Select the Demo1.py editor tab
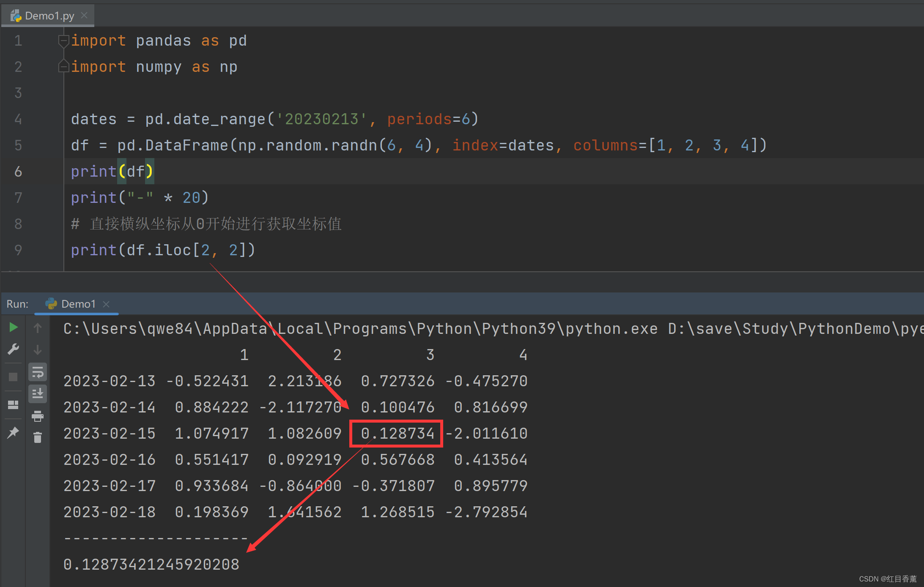This screenshot has width=924, height=587. (49, 16)
